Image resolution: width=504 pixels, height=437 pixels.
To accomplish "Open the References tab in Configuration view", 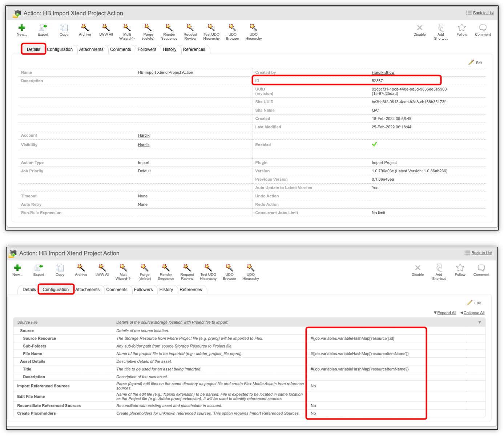I will (190, 290).
